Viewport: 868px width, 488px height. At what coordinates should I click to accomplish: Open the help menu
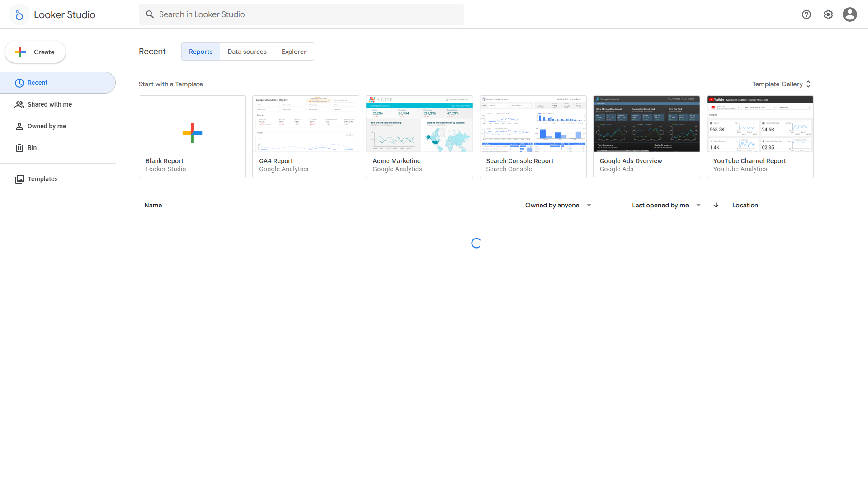(x=807, y=14)
